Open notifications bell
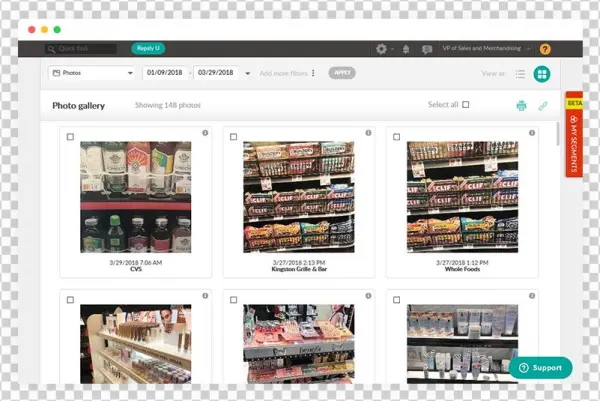600x401 pixels. click(406, 49)
